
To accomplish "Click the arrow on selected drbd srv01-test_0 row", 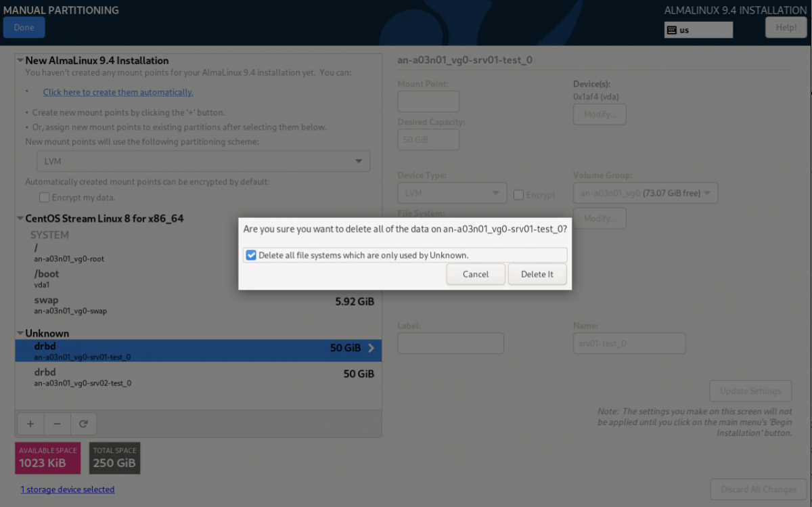I will (x=371, y=348).
